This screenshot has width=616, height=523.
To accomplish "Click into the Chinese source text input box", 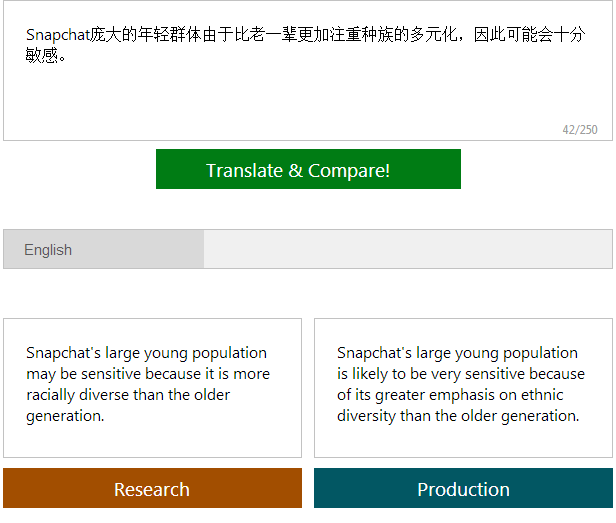I will 308,71.
